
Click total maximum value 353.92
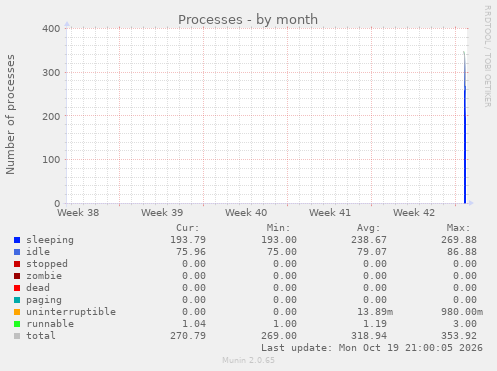pyautogui.click(x=459, y=336)
